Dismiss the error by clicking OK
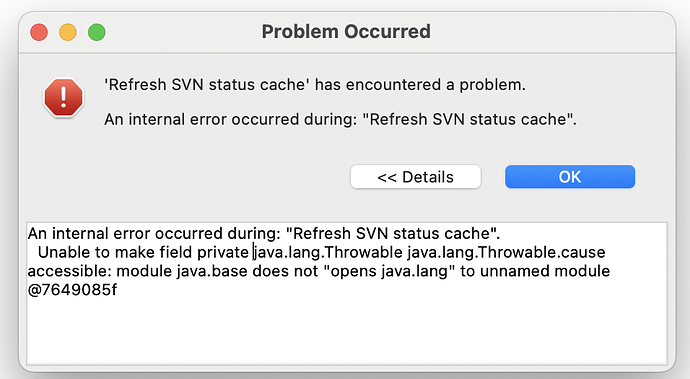The width and height of the screenshot is (690, 379). coord(570,177)
